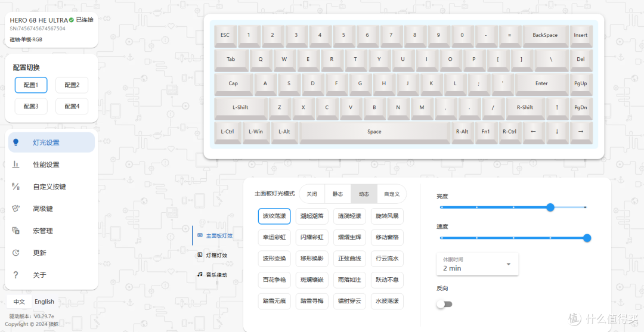The image size is (644, 332).
Task: Choose the 行云流水 lighting effect
Action: tap(387, 259)
